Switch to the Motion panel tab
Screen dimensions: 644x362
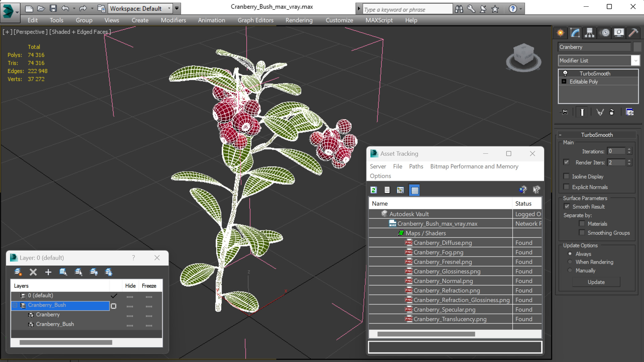[605, 33]
